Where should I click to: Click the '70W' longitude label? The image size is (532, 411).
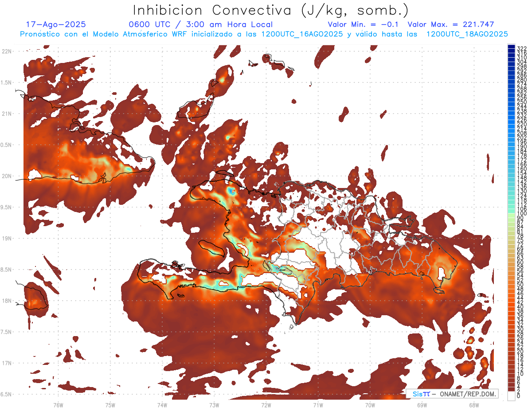(x=370, y=405)
